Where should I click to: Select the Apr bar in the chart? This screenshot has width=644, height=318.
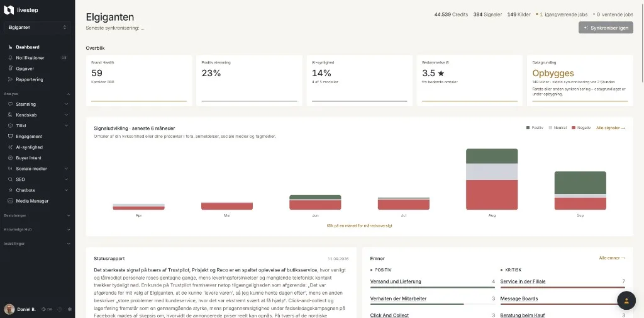(x=139, y=207)
